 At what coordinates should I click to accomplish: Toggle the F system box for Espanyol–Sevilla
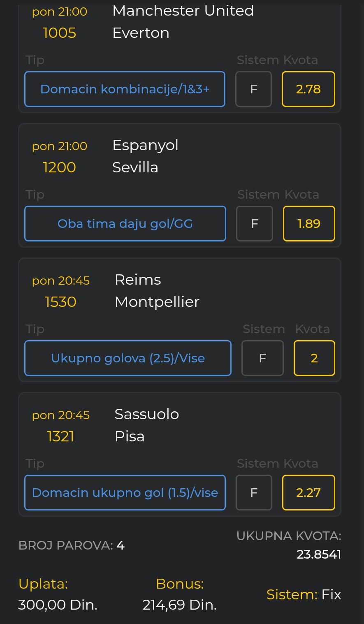[254, 224]
